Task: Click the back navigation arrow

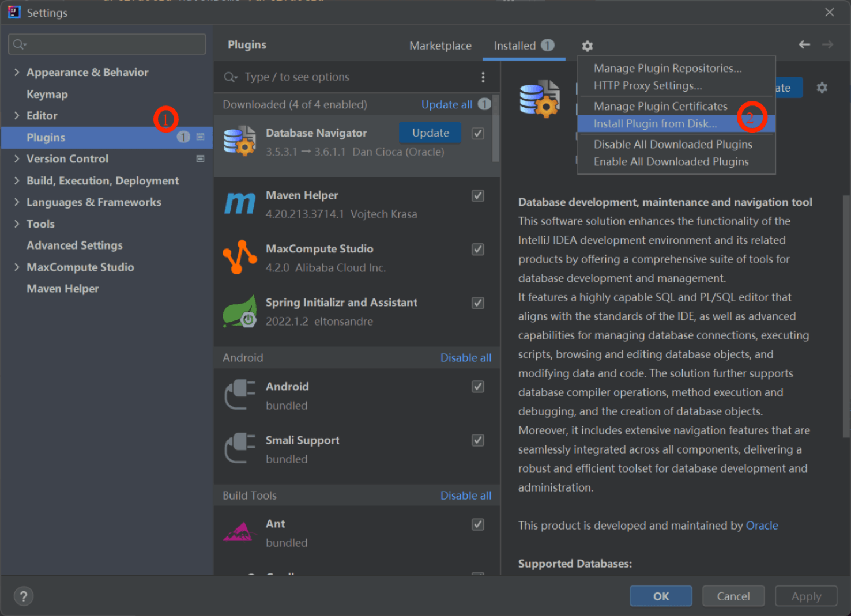Action: pyautogui.click(x=804, y=44)
